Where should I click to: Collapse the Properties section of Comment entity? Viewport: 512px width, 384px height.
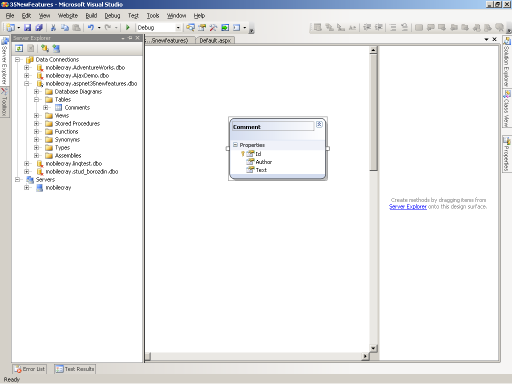(235, 145)
